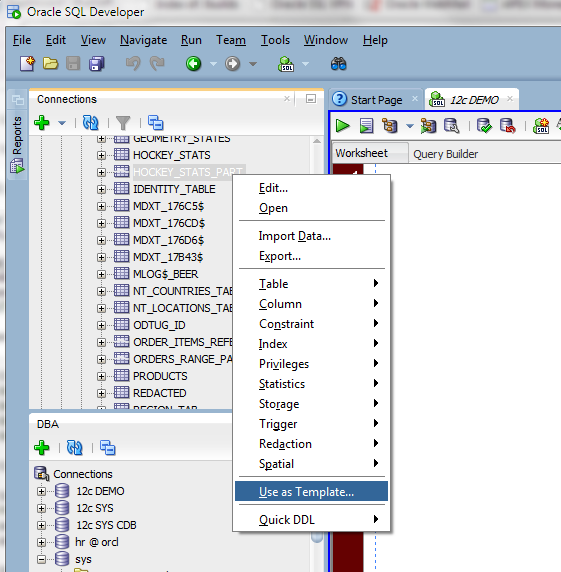Click the Save All toolbar icon
The image size is (561, 572).
pos(97,64)
